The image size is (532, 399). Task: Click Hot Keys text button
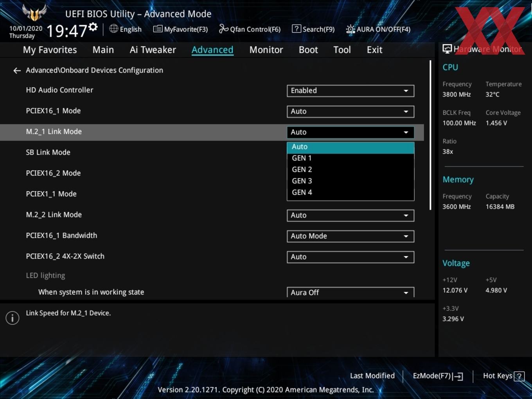[x=498, y=376]
